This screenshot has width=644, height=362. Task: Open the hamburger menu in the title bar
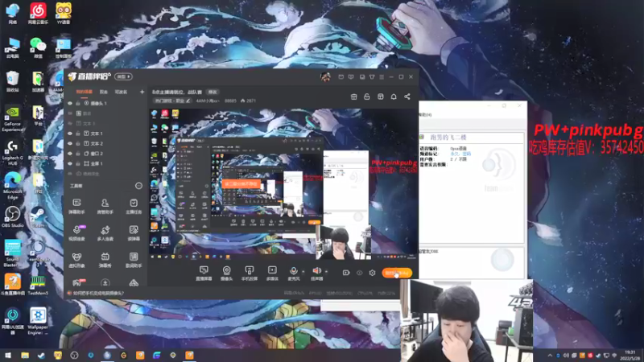pos(382,76)
